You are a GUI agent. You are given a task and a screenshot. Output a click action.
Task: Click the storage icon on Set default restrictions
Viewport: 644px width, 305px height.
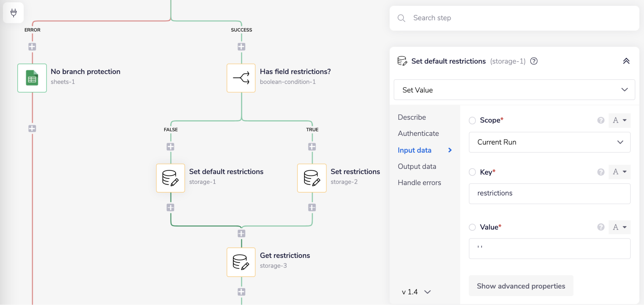click(x=170, y=178)
